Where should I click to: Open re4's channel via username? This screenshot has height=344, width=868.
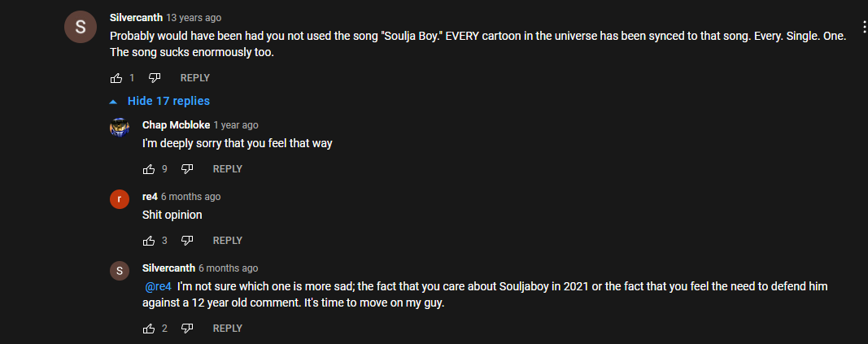point(150,197)
